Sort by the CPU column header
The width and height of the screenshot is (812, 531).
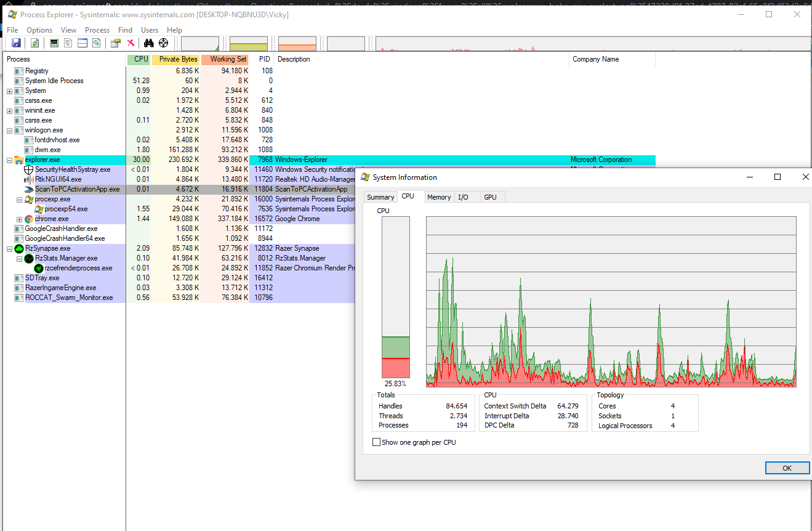[x=139, y=59]
